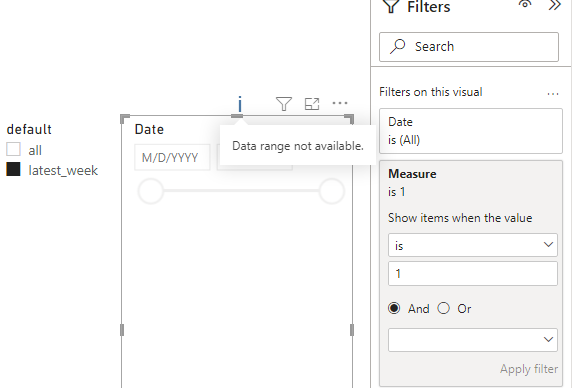This screenshot has width=572, height=388.
Task: Click the left handle of date range slider
Action: click(x=151, y=191)
